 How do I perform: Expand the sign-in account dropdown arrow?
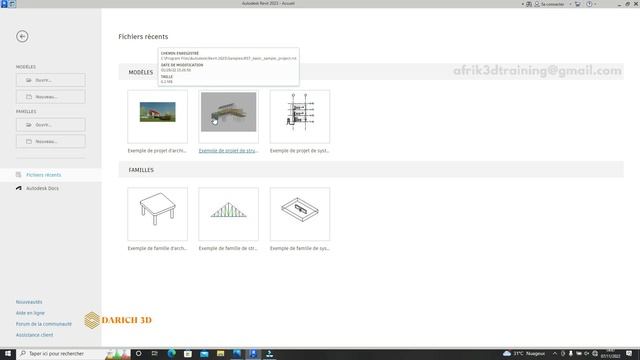coord(570,4)
